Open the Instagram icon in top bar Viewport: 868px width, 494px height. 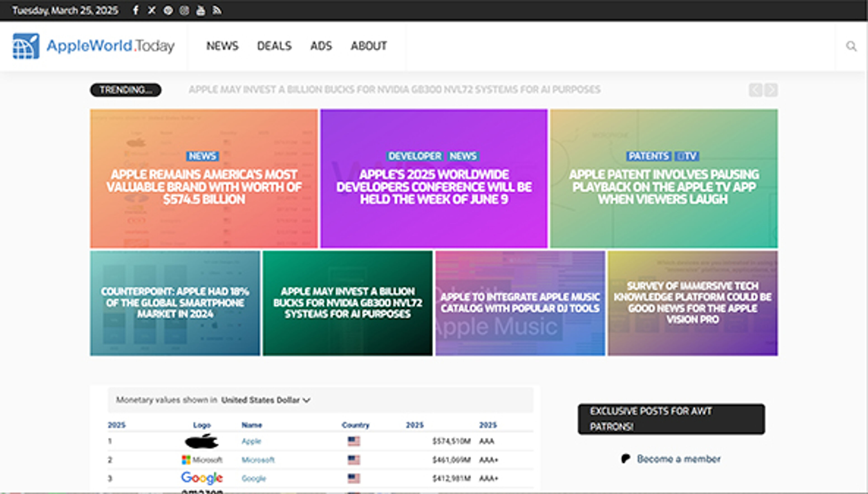coord(184,11)
